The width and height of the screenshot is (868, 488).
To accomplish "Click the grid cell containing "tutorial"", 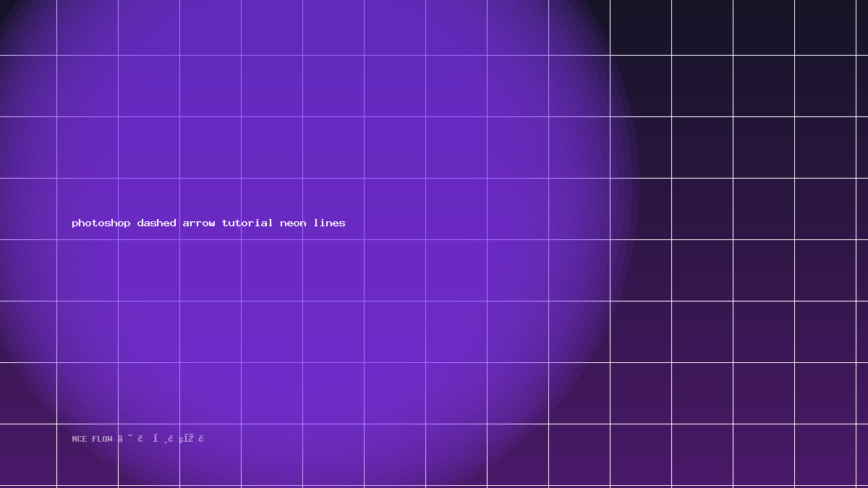I will point(271,208).
